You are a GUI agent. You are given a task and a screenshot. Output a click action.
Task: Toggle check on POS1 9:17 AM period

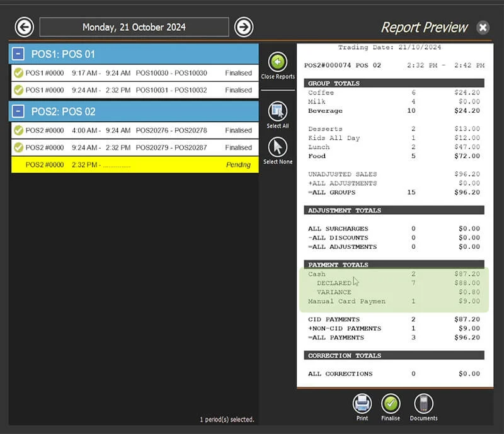(x=19, y=73)
